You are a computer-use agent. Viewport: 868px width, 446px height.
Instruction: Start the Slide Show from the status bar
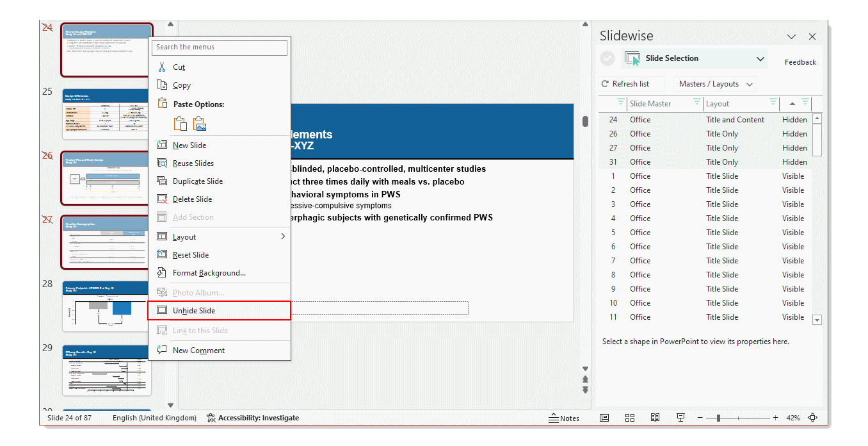680,417
